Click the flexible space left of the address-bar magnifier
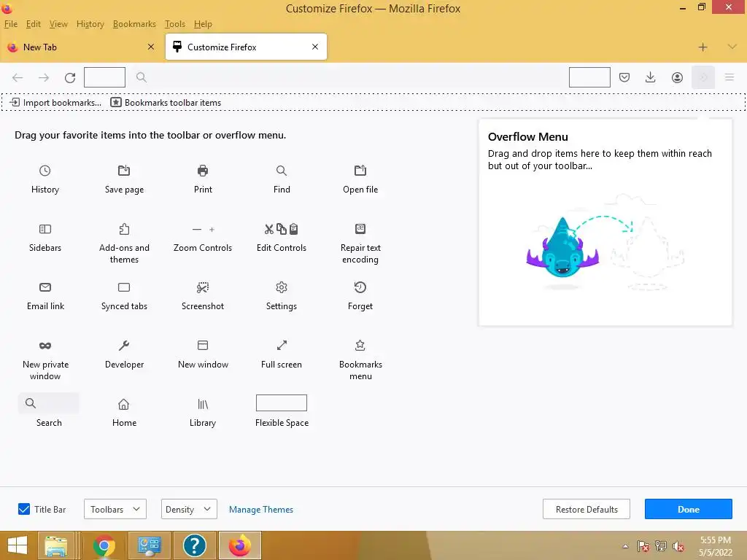 [104, 77]
